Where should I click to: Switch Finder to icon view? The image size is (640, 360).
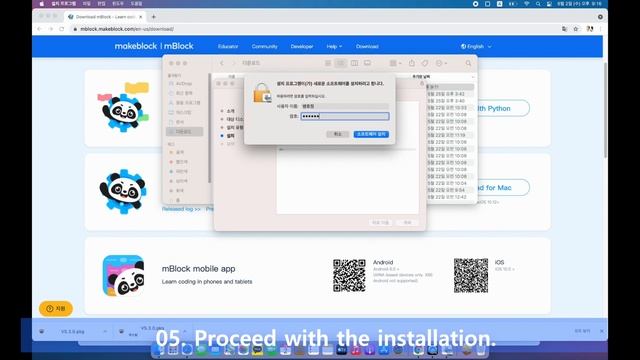click(x=328, y=63)
